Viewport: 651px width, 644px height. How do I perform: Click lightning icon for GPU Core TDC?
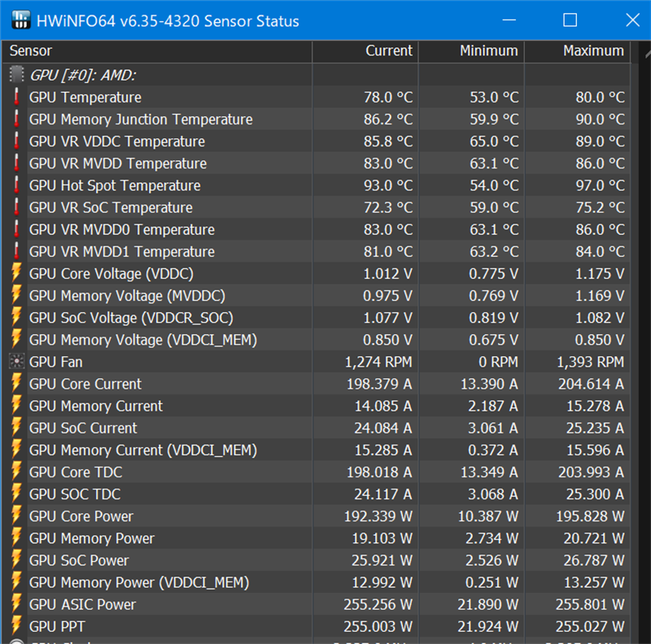tap(16, 472)
